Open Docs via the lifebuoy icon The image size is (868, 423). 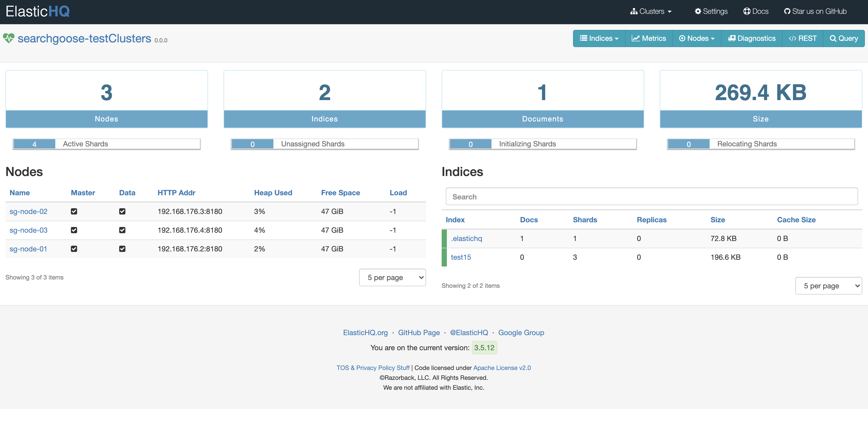click(747, 11)
